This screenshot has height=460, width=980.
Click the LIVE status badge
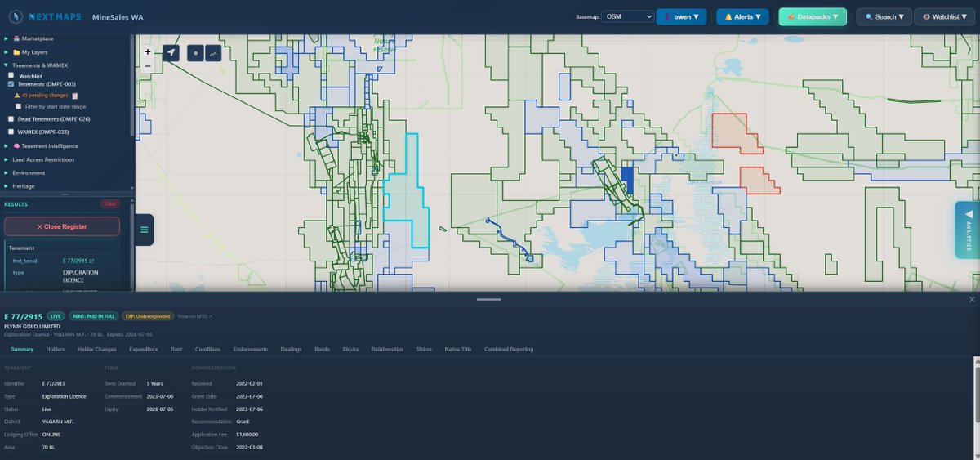pos(56,315)
